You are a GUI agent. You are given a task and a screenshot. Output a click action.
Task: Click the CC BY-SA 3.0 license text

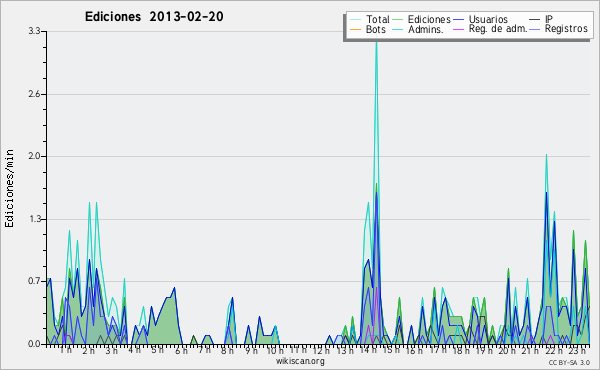pyautogui.click(x=569, y=363)
